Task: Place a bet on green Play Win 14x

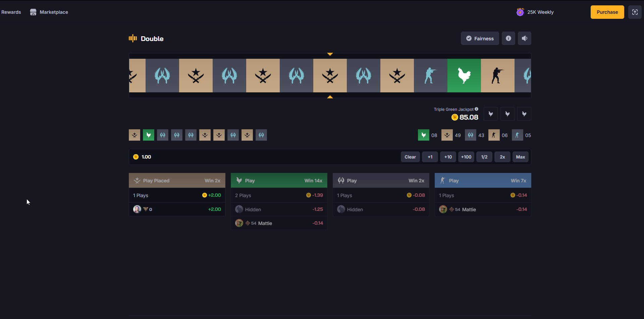Action: click(279, 180)
